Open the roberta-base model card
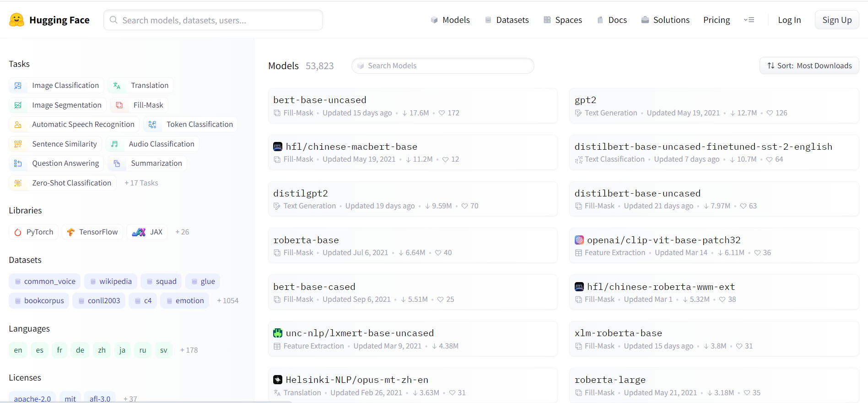Viewport: 868px width, 403px height. pyautogui.click(x=413, y=245)
